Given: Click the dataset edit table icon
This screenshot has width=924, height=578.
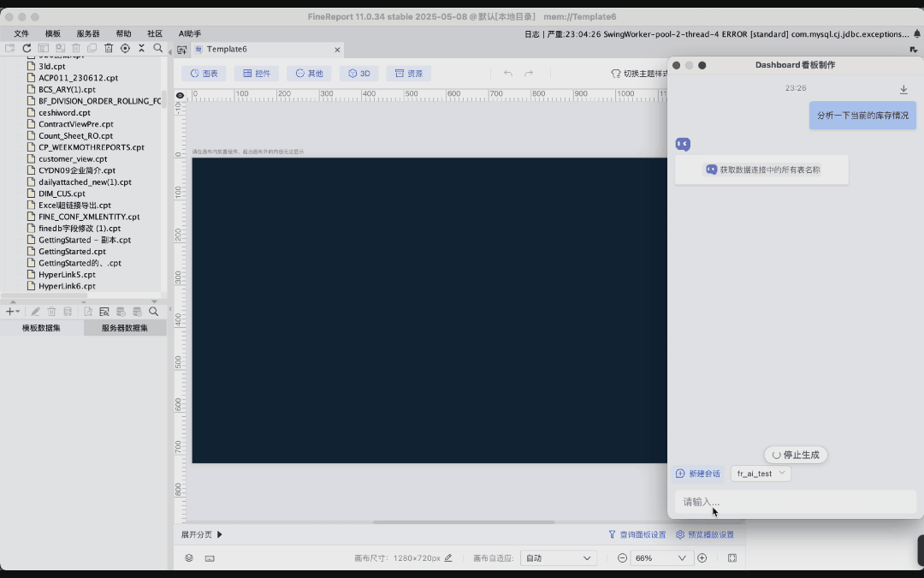Looking at the screenshot, I should (104, 312).
